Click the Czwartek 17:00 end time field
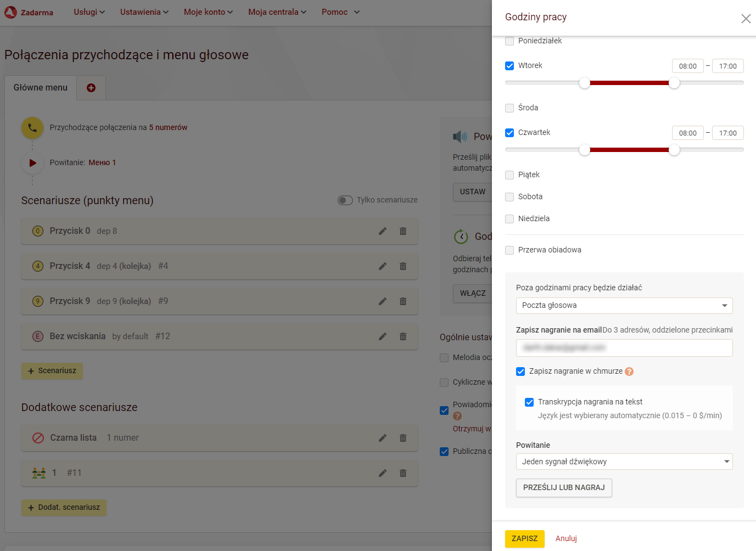The height and width of the screenshot is (551, 756). point(728,133)
